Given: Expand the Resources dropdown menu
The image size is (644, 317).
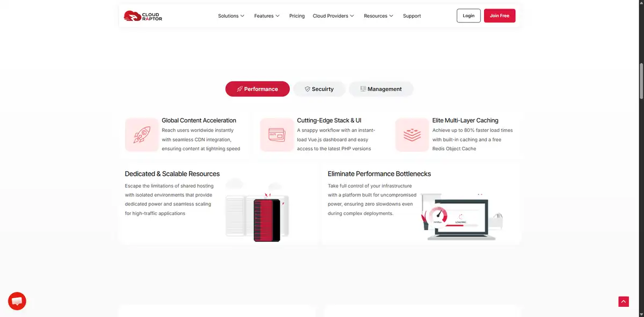Looking at the screenshot, I should click(x=378, y=16).
